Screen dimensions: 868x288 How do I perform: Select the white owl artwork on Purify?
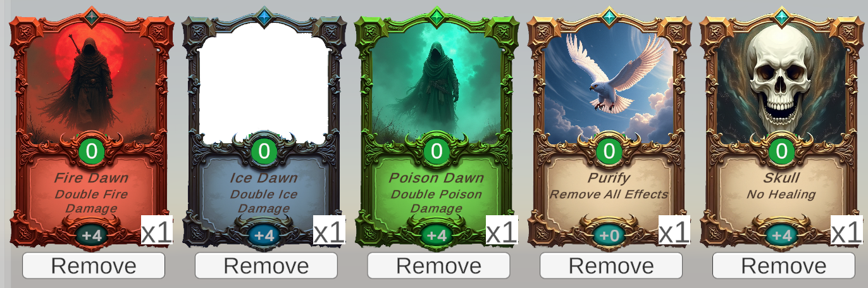[x=609, y=82]
